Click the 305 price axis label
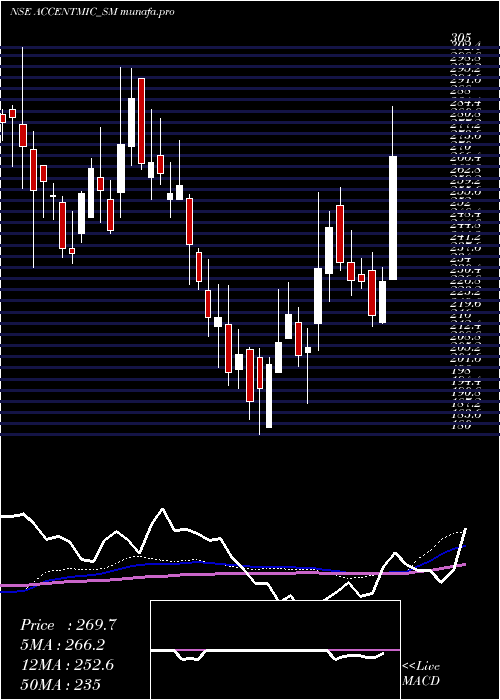500x700 pixels. click(460, 39)
